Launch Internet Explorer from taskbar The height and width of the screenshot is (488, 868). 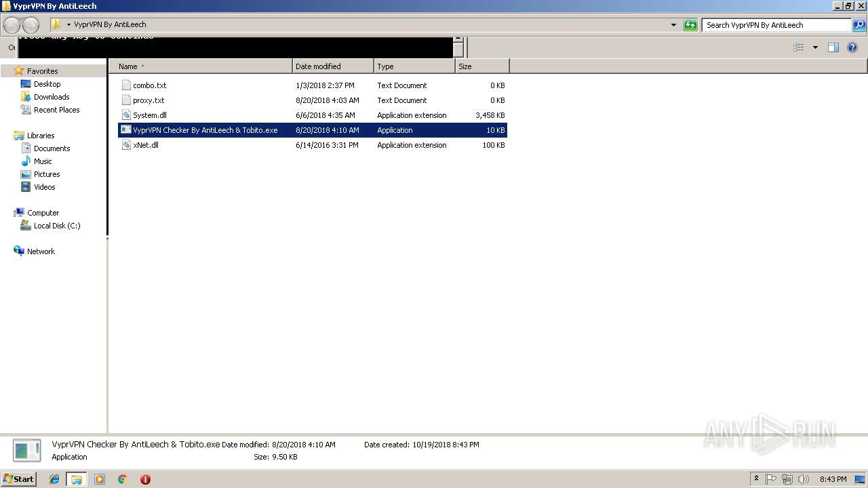[54, 479]
